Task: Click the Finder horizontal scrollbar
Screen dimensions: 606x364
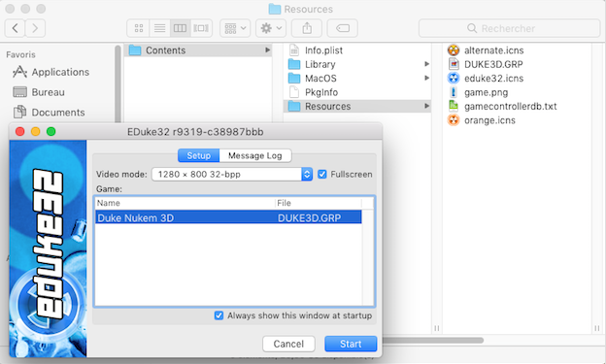Action: (433, 341)
